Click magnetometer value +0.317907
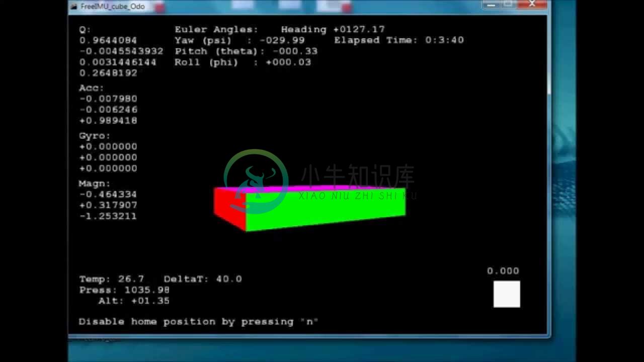This screenshot has height=362, width=644. click(x=108, y=205)
